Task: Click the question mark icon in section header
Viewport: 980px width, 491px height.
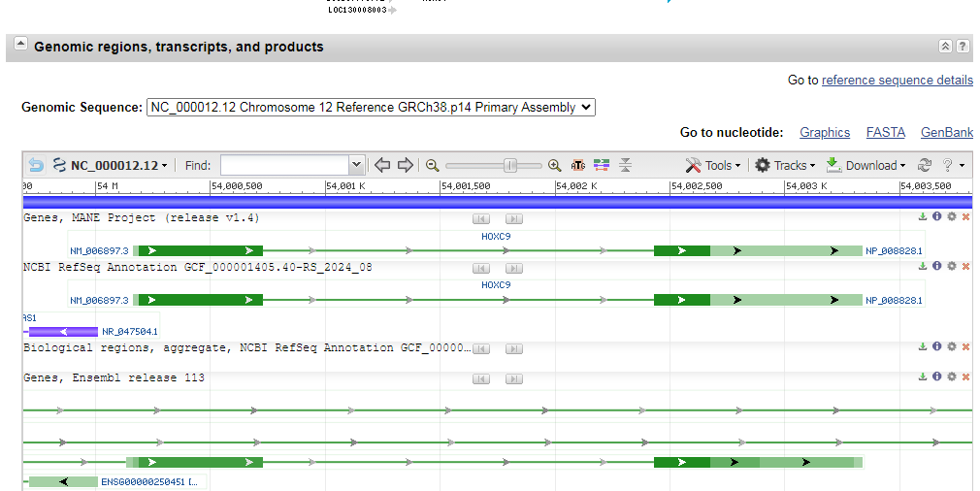Action: [x=963, y=47]
